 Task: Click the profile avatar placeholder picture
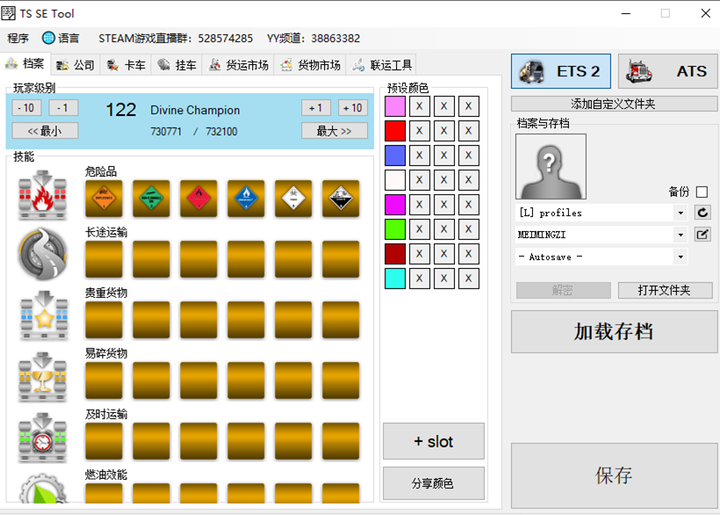(x=551, y=166)
